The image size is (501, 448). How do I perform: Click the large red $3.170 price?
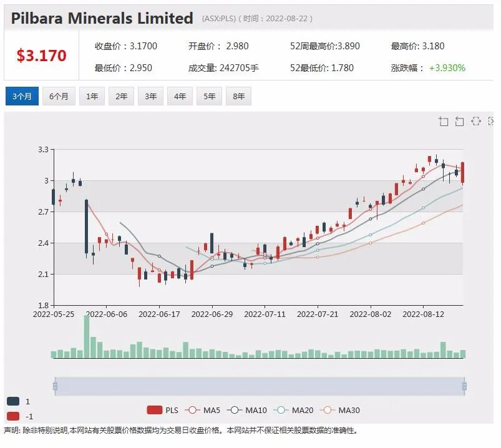point(42,56)
